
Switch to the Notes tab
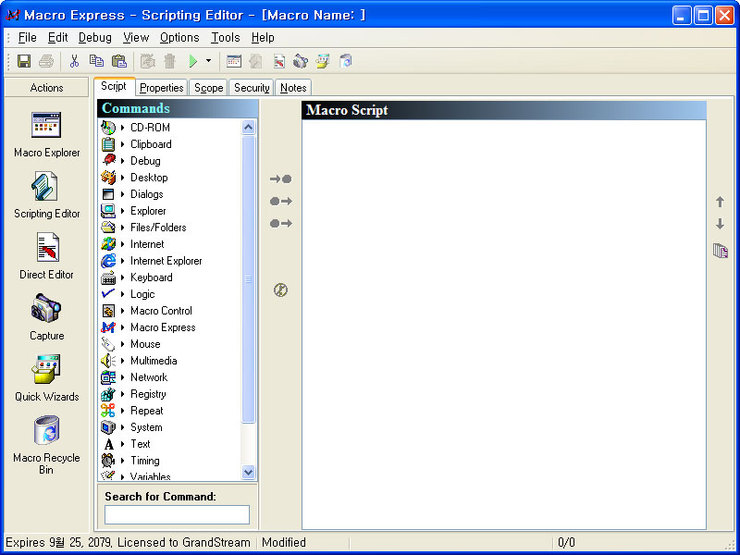tap(293, 88)
